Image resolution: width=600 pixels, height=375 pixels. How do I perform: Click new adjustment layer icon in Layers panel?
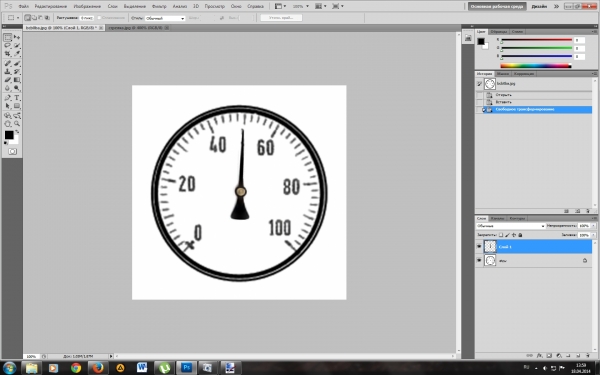click(559, 355)
